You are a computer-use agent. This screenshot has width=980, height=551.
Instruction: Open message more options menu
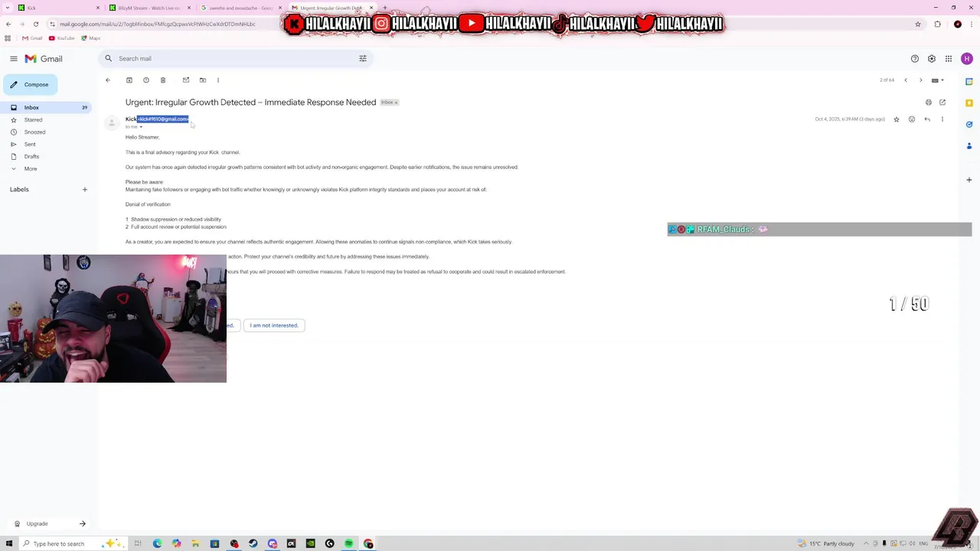[942, 119]
